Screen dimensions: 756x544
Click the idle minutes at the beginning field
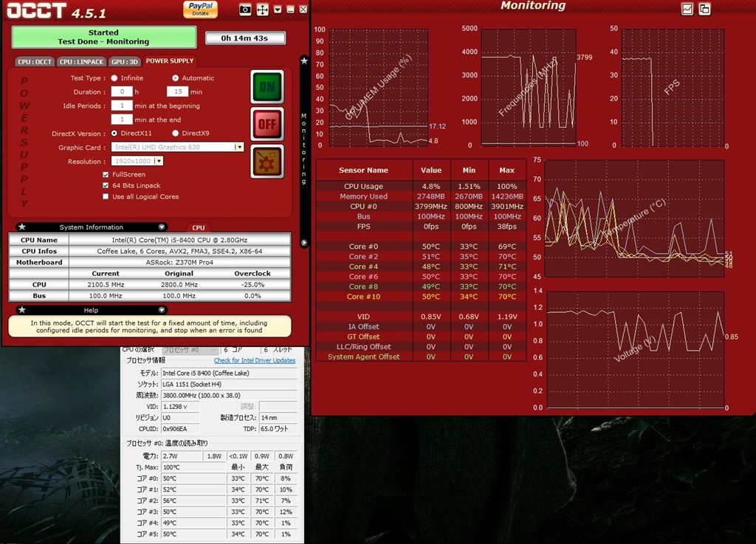pyautogui.click(x=122, y=106)
